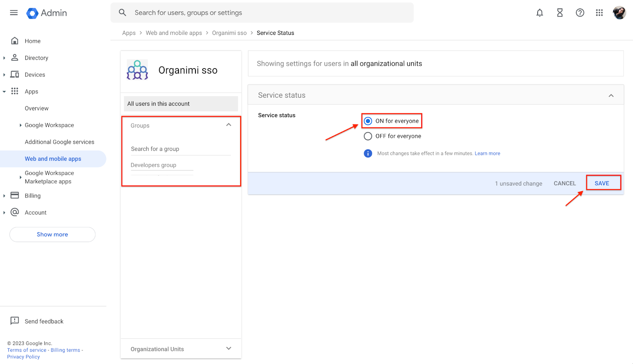Select the OFF for everyone radio button

click(368, 136)
